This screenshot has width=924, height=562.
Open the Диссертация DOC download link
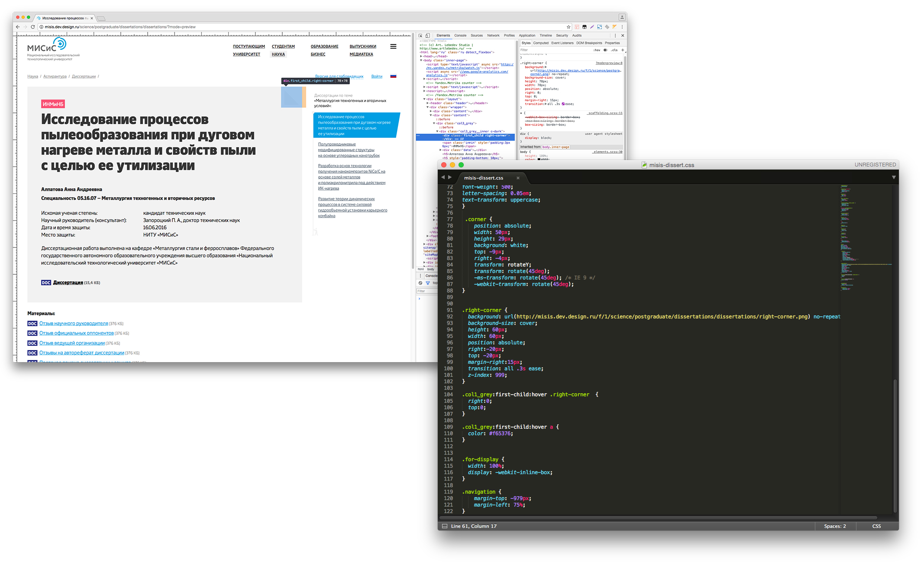coord(68,283)
